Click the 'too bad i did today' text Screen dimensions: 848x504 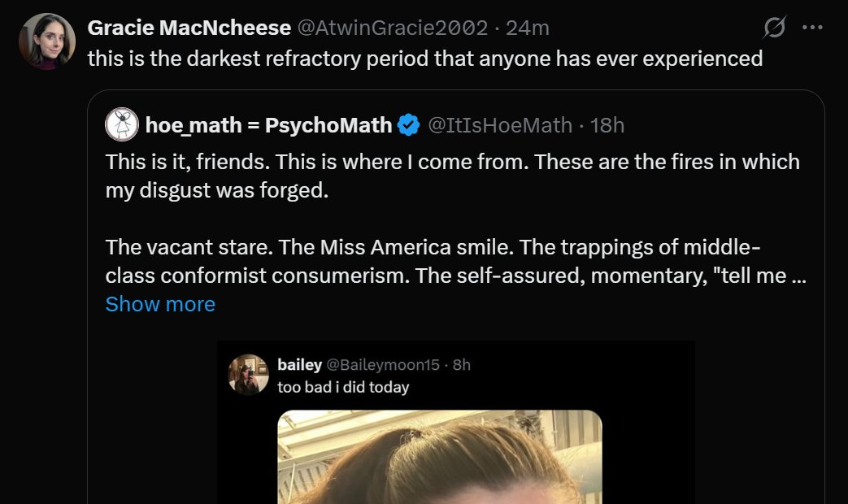coord(343,387)
